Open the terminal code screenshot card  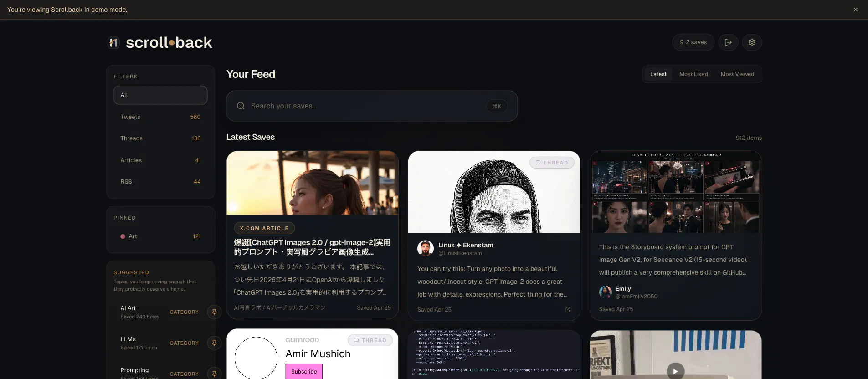(494, 355)
